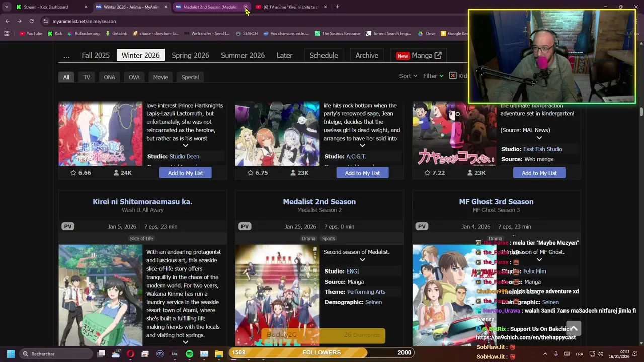This screenshot has width=644, height=362.
Task: Click the PV badge on Medalist 2nd Season
Action: pos(245,226)
